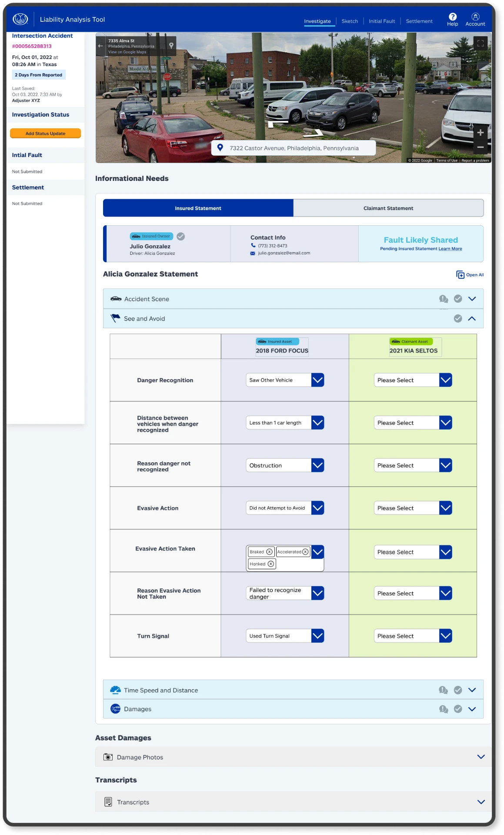The width and height of the screenshot is (504, 835).
Task: Click the Transcripts document icon
Action: point(108,802)
